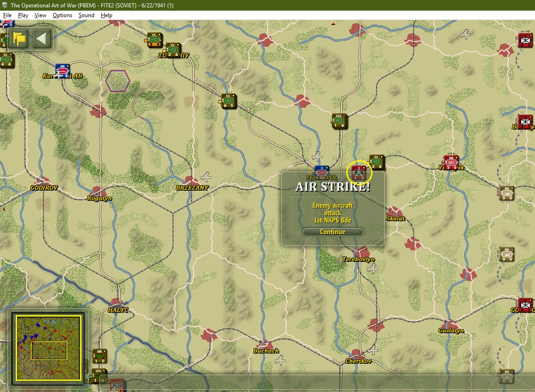Click the airfield icon beside Brzezany
The image size is (535, 392).
(206, 177)
